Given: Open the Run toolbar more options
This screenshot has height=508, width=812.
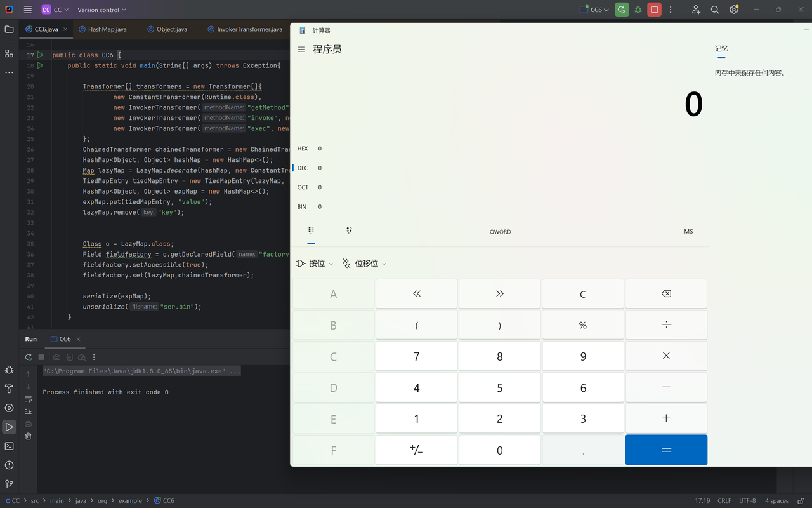Looking at the screenshot, I should point(94,358).
